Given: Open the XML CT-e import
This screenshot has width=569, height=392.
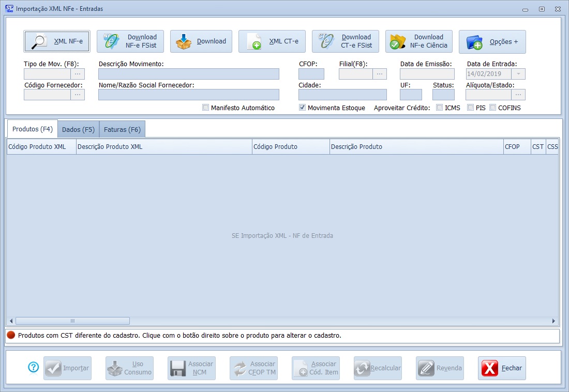Looking at the screenshot, I should pyautogui.click(x=272, y=41).
